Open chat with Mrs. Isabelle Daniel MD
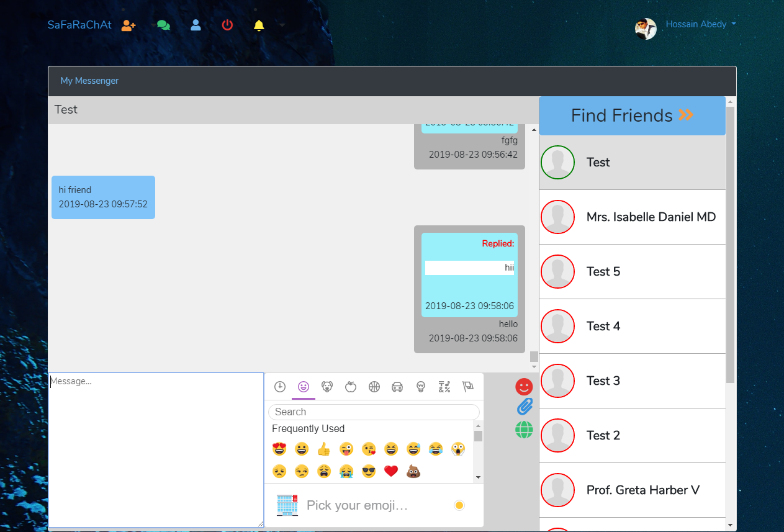The image size is (784, 532). tap(633, 217)
